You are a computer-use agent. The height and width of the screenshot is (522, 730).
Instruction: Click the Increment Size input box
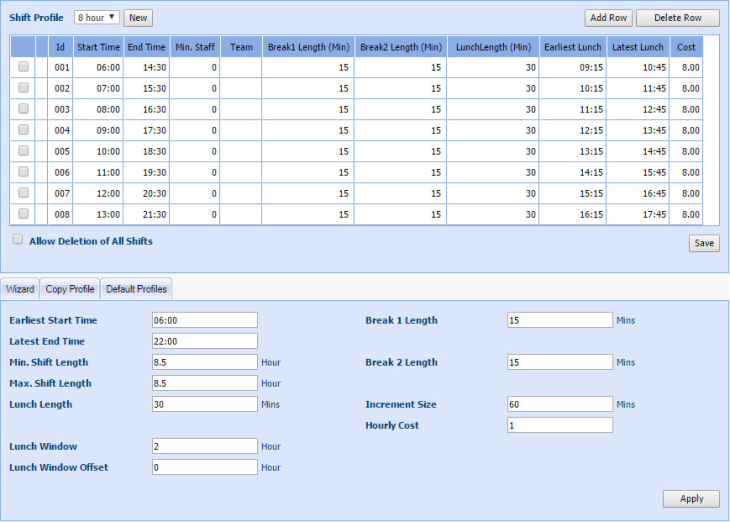pos(560,404)
